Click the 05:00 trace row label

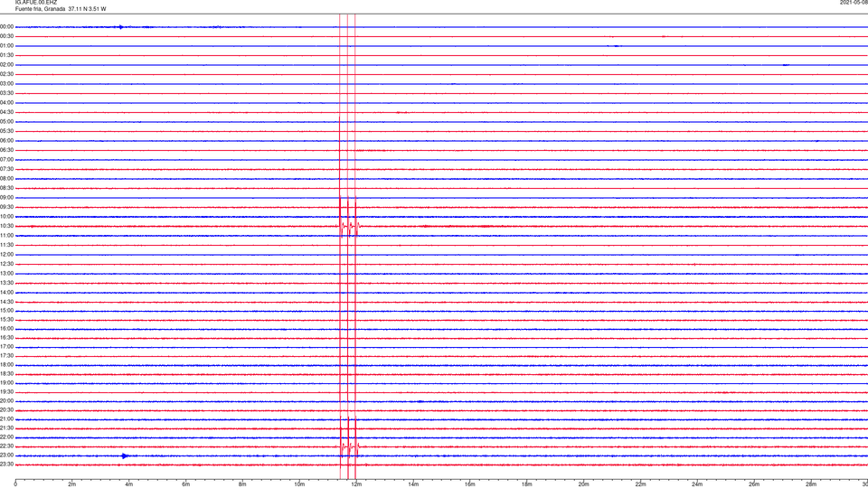pos(6,122)
